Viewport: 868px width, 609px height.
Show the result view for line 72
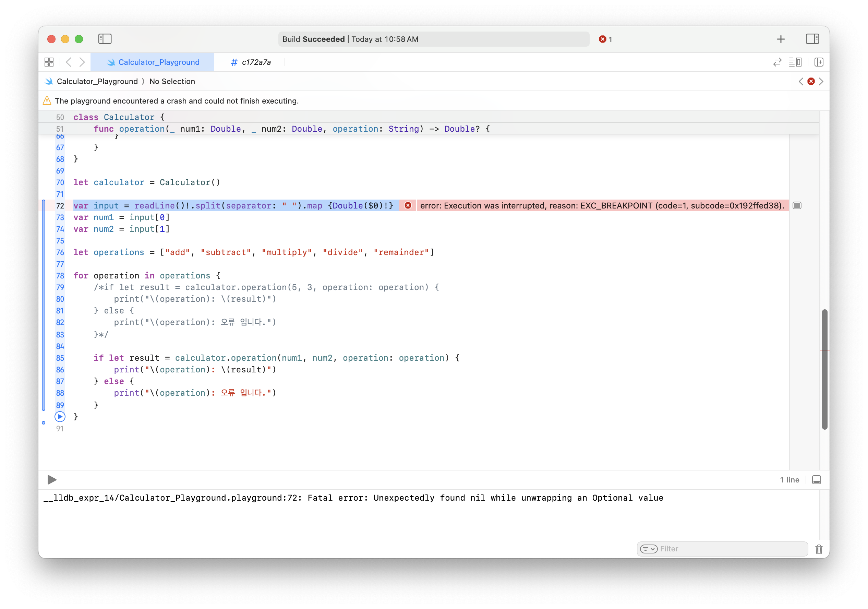click(797, 205)
